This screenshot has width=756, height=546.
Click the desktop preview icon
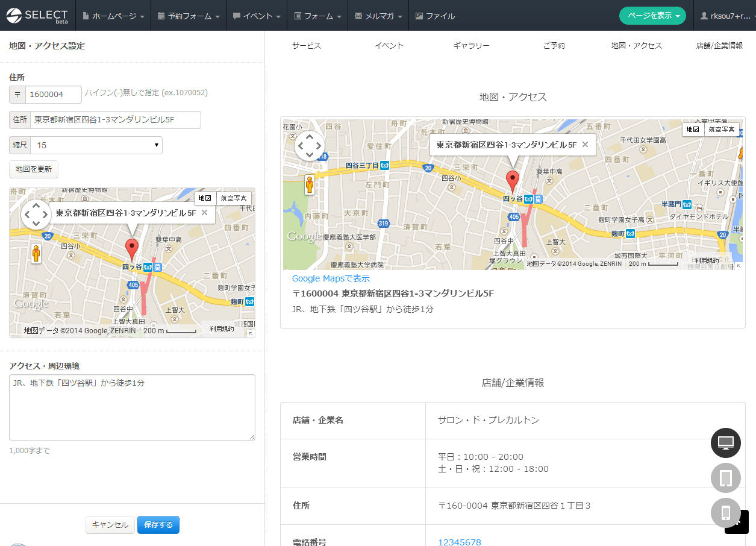coord(725,443)
